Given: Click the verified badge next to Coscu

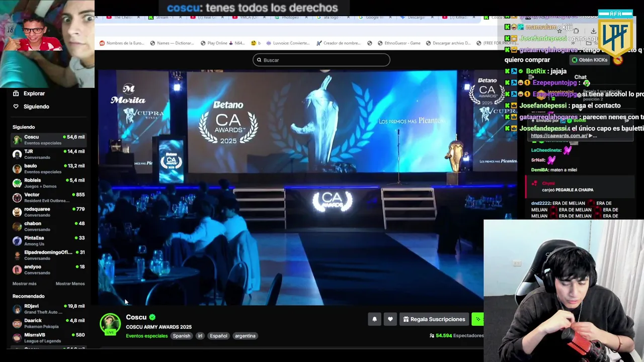Looking at the screenshot, I should pyautogui.click(x=152, y=317).
